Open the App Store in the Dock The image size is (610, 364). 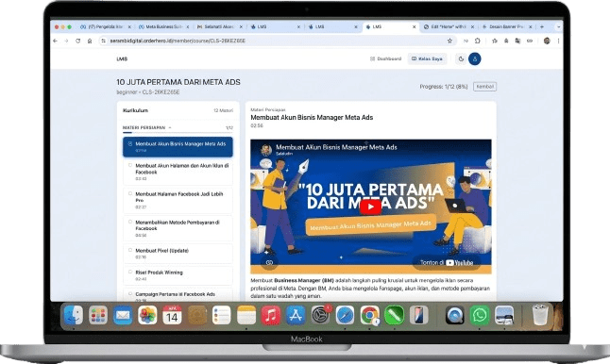click(296, 315)
